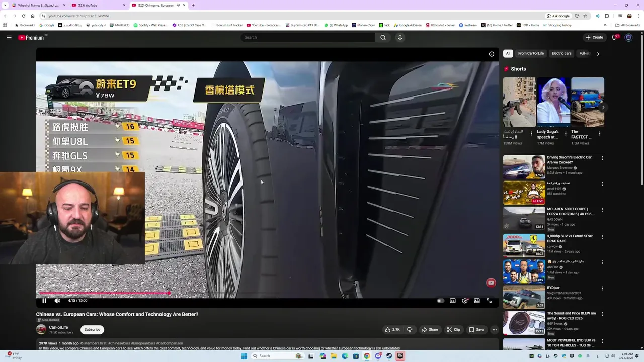
Task: Select From CarForLife filter chip
Action: click(x=531, y=53)
